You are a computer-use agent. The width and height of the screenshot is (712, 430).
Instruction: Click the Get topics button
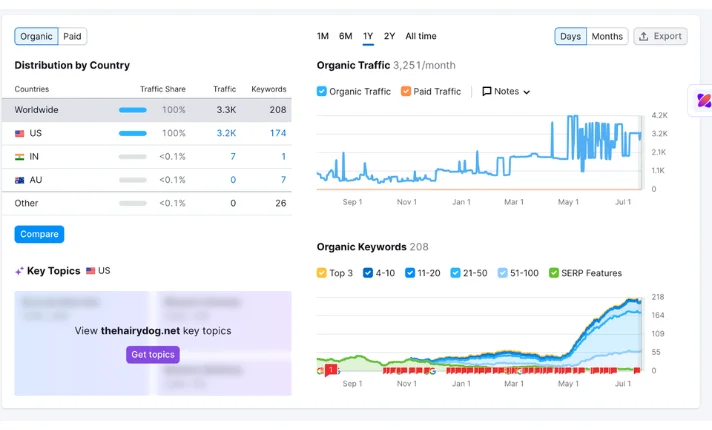point(153,355)
